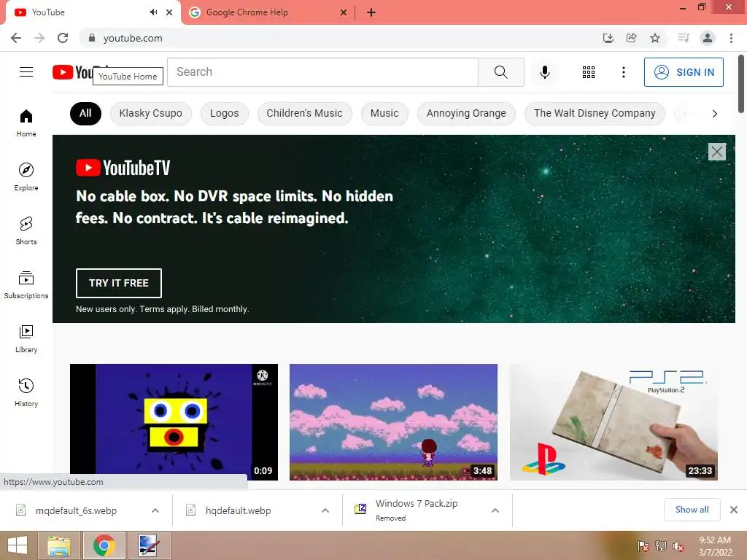Open File Explorer from the taskbar
The height and width of the screenshot is (560, 747).
click(58, 545)
